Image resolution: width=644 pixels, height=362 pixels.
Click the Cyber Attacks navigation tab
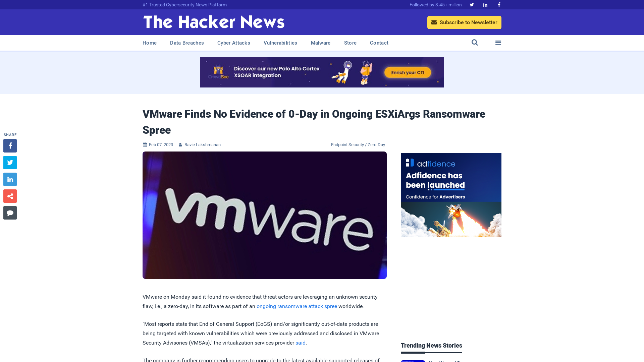pyautogui.click(x=233, y=43)
